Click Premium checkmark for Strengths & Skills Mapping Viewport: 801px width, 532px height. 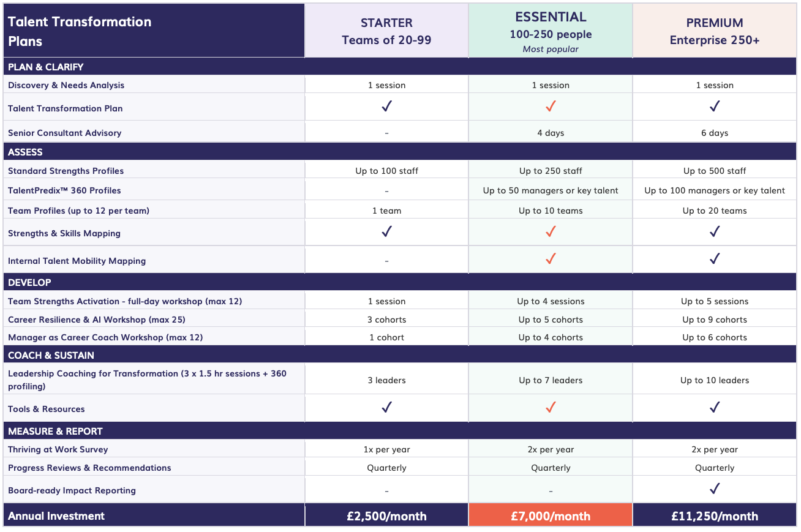point(714,232)
